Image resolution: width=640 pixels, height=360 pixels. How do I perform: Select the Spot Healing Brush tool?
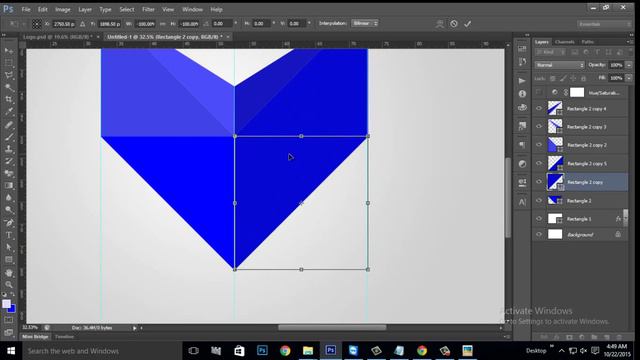[9, 124]
